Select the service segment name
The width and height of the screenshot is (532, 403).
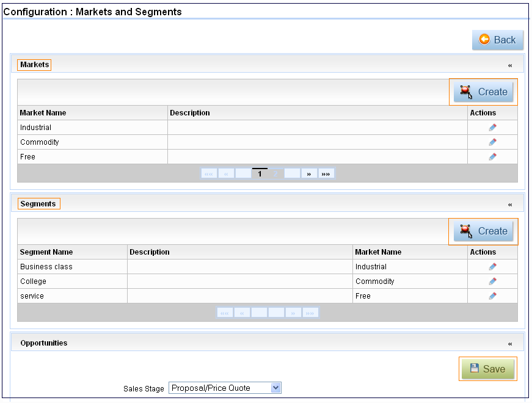pos(32,296)
